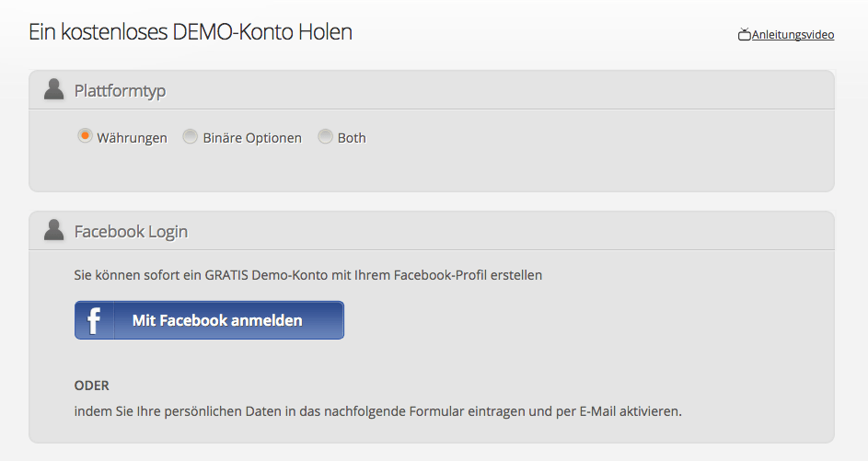Click the bold ODER text
This screenshot has width=868, height=461.
(x=92, y=386)
